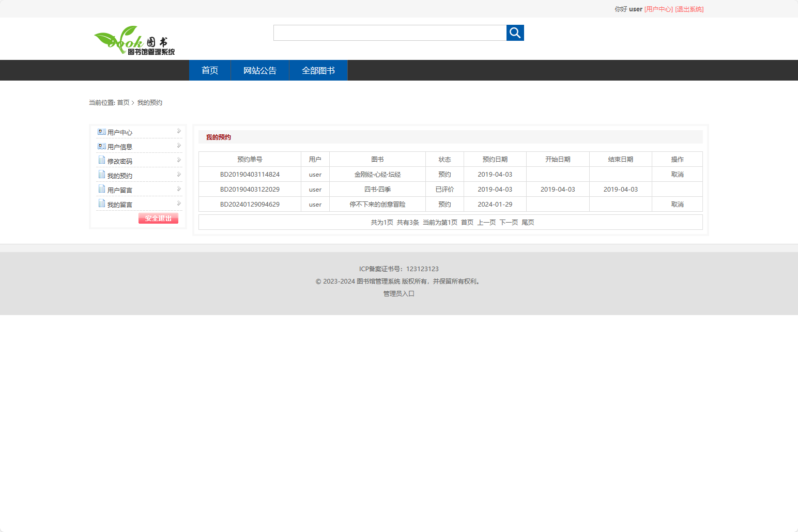
Task: Click book title 金刚经·心经·坛经
Action: [x=377, y=175]
